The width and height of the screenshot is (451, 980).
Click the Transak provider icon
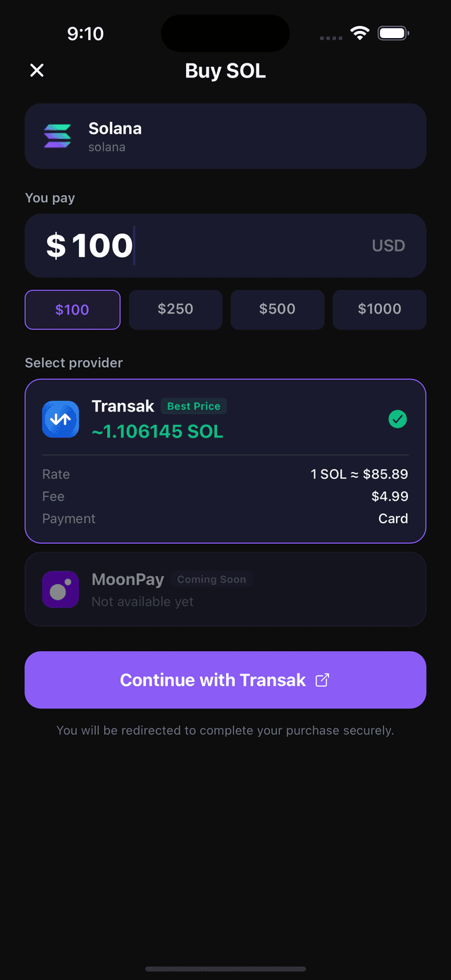(61, 419)
